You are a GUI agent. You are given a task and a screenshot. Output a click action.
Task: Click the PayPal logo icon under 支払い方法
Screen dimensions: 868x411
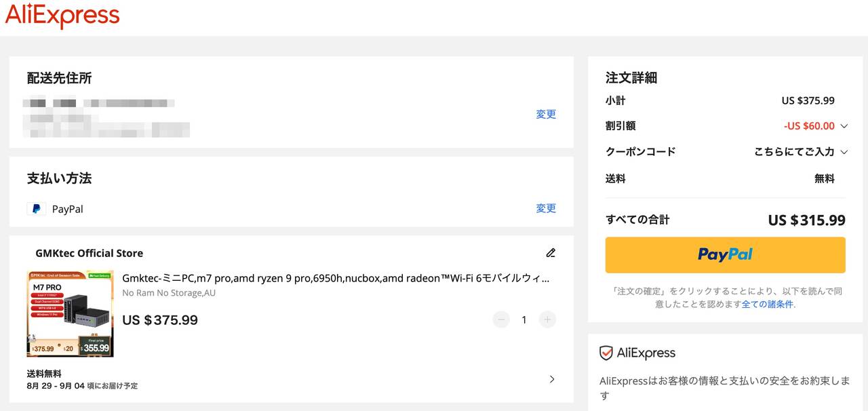click(36, 209)
